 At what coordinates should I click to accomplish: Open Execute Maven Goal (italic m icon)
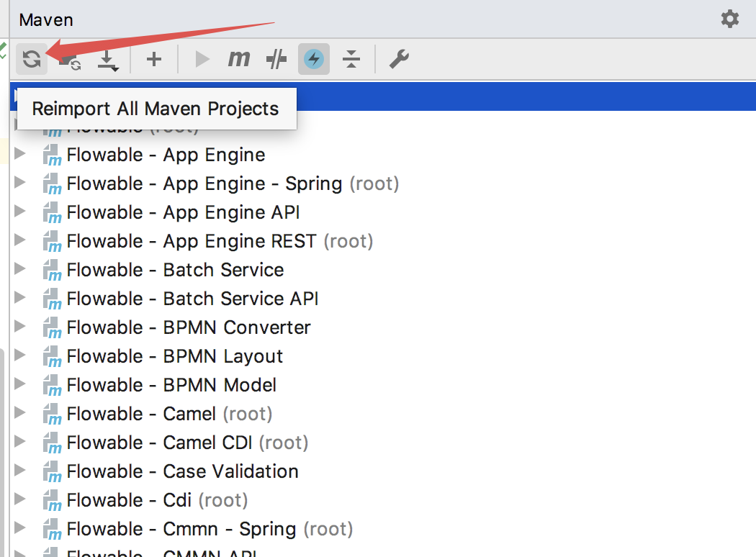[238, 59]
